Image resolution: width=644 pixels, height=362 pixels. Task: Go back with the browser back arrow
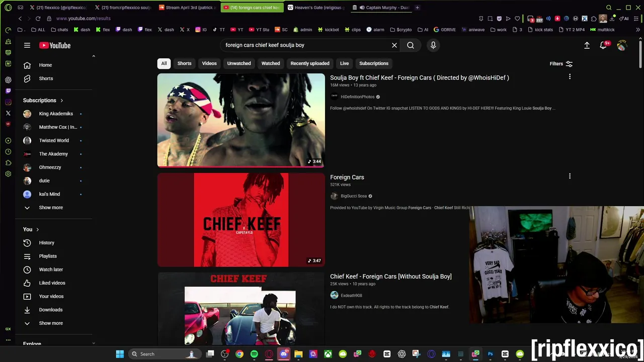20,19
